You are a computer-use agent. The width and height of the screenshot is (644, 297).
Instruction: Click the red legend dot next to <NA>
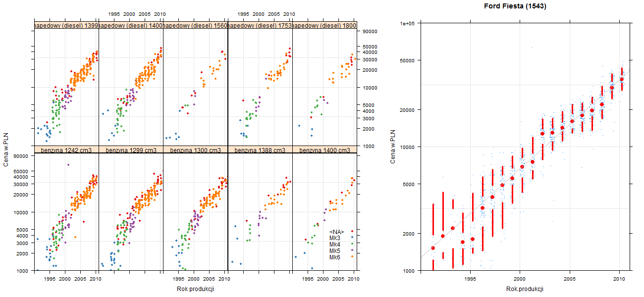[x=351, y=232]
